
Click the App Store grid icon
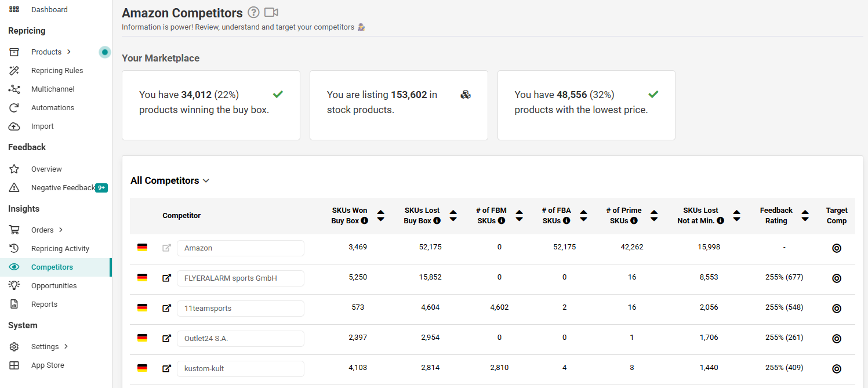pyautogui.click(x=14, y=365)
